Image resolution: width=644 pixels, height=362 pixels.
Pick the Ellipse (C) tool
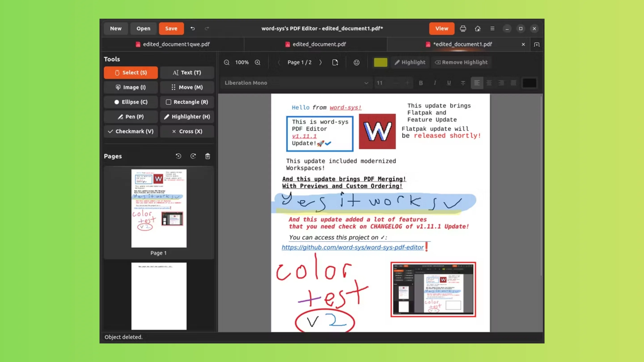click(131, 102)
